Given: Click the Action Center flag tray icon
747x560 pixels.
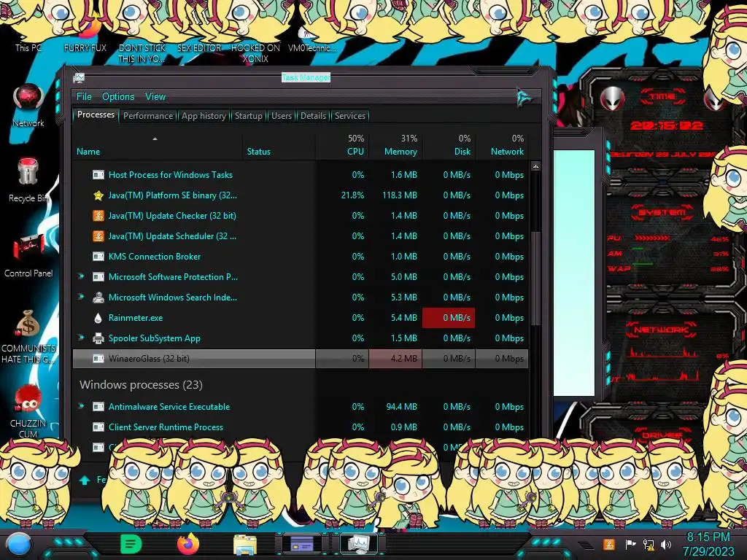Looking at the screenshot, I should [x=630, y=544].
